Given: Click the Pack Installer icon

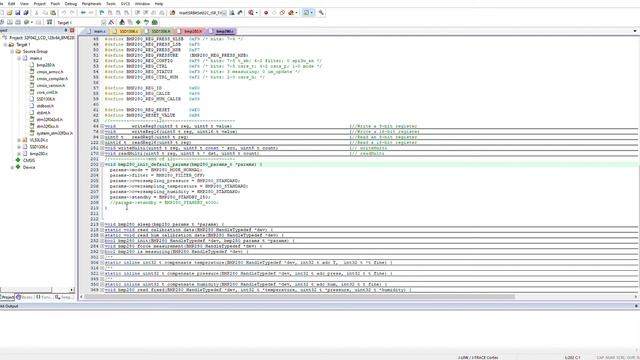Looking at the screenshot, I should click(x=154, y=22).
